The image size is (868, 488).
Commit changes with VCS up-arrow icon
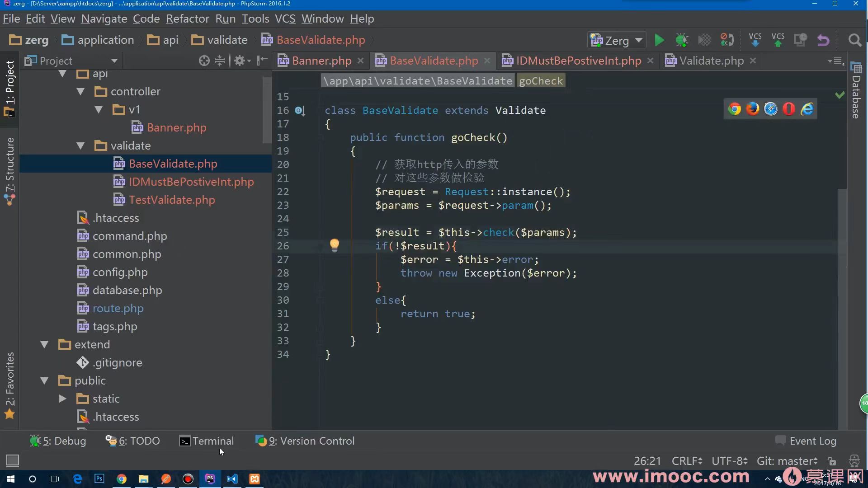pos(778,40)
